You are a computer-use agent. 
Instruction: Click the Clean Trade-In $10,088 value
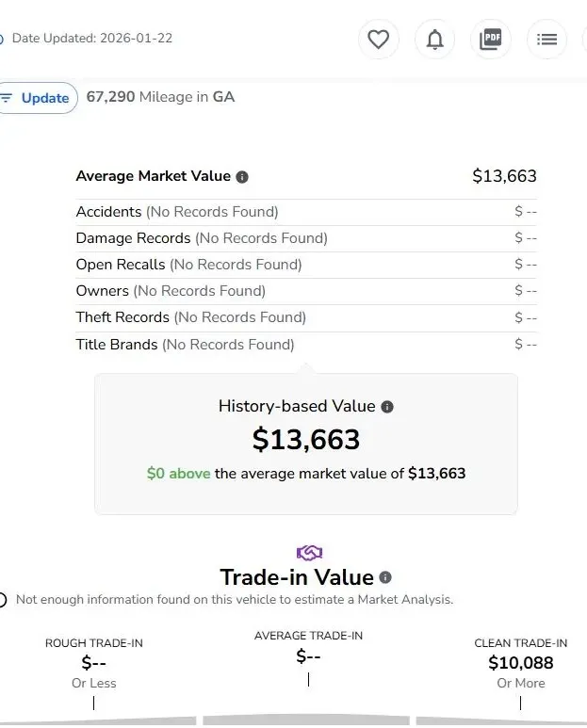[520, 663]
